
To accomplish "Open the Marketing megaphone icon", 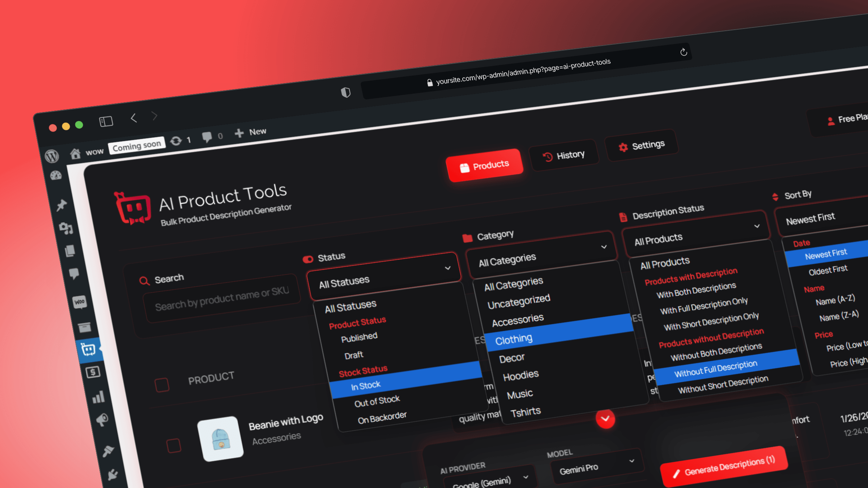I will [102, 420].
